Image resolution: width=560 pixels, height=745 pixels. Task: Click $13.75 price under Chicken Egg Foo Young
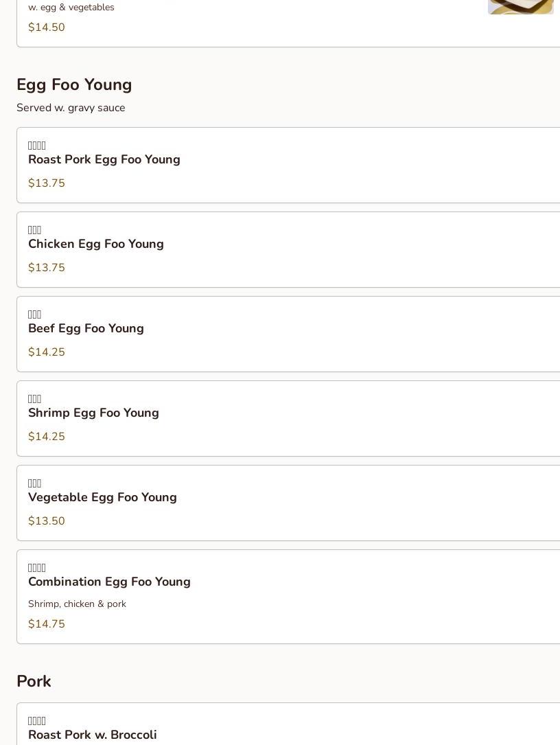pos(47,268)
